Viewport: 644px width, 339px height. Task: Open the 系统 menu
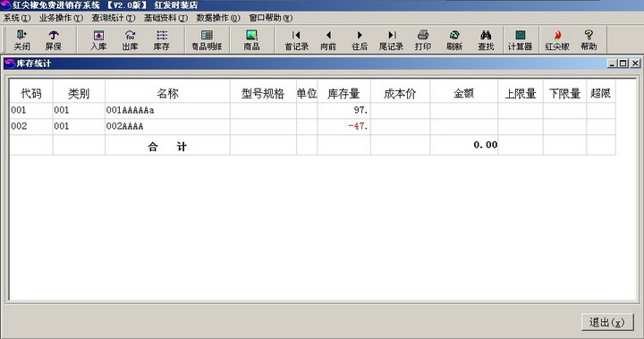[x=17, y=18]
